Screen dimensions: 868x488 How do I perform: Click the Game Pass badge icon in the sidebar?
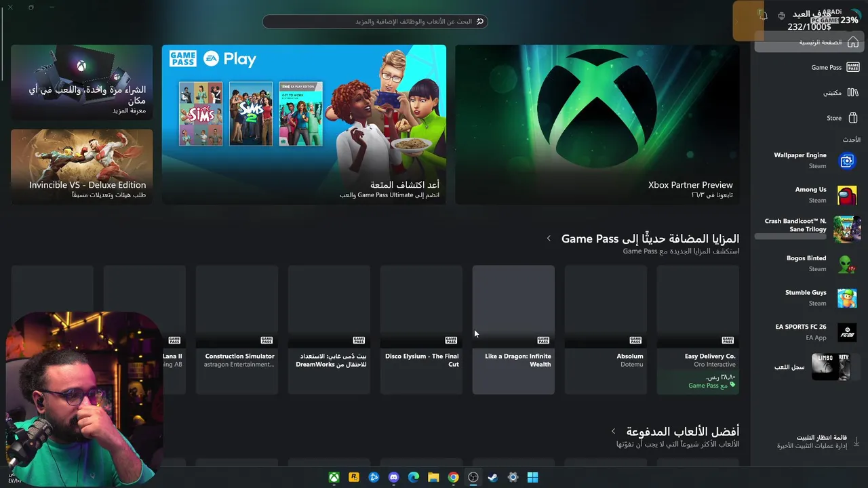click(x=853, y=67)
